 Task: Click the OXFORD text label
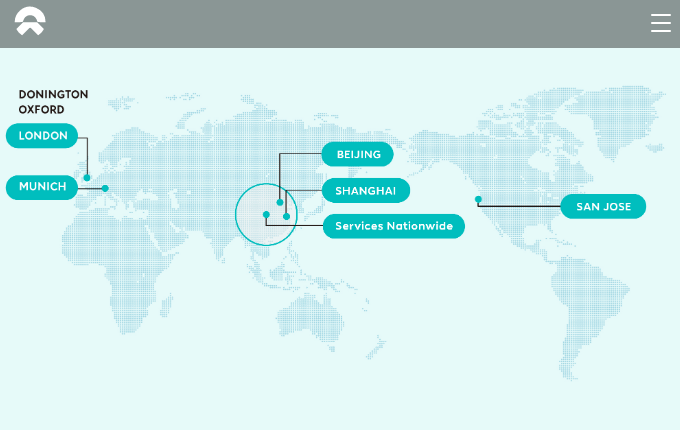[x=42, y=109]
